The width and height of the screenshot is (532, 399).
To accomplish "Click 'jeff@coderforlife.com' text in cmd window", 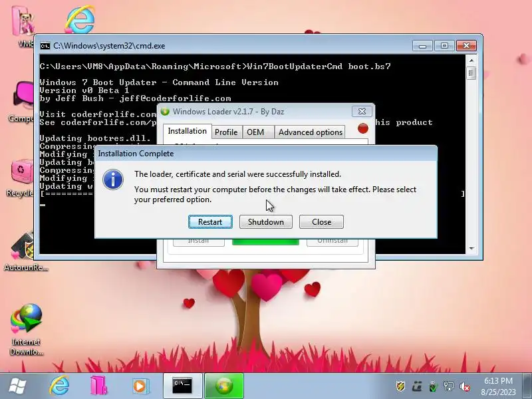I will pos(175,98).
